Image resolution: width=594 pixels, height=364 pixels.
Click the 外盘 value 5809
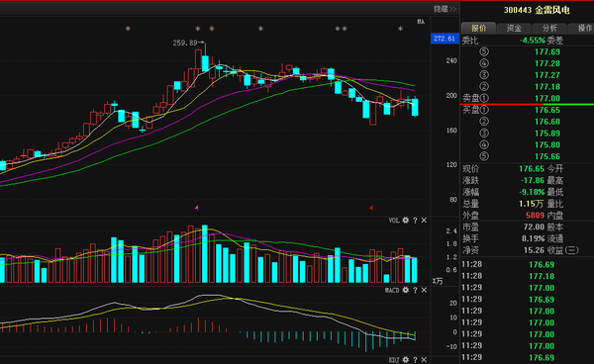[535, 216]
